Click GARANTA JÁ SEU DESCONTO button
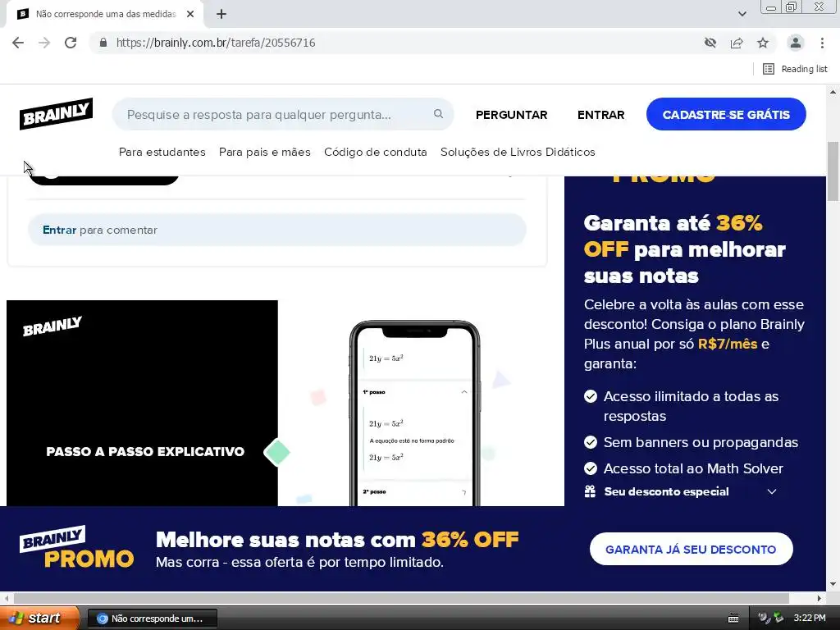This screenshot has height=630, width=840. tap(691, 549)
